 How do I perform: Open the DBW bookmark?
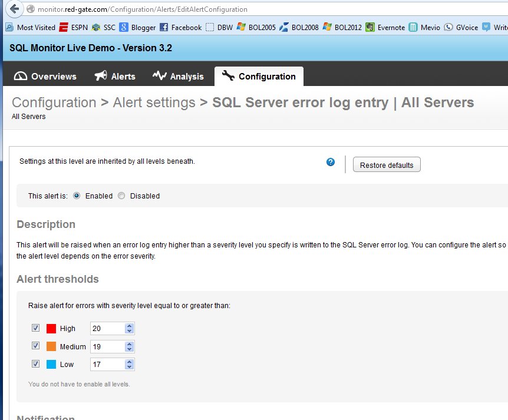[x=219, y=28]
